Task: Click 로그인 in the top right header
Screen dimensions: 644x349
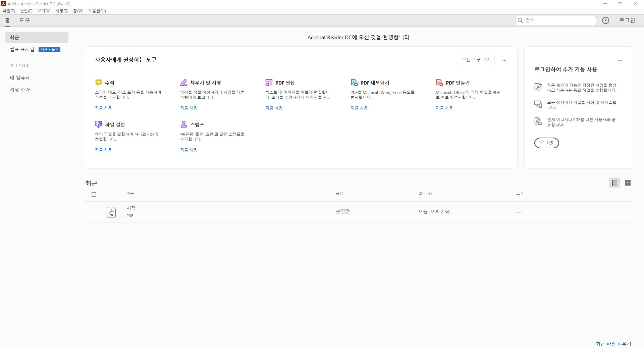Action: coord(627,20)
